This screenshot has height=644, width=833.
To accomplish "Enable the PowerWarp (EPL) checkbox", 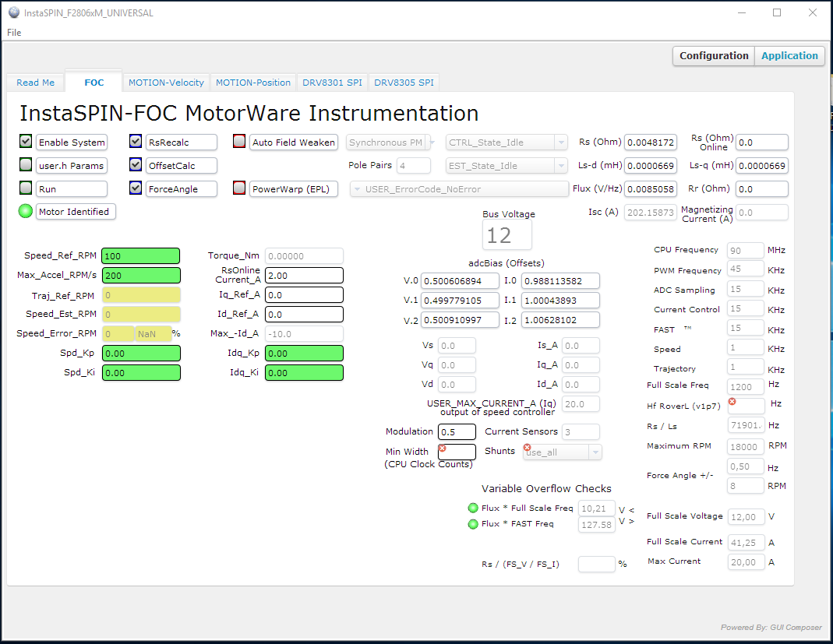I will click(239, 188).
